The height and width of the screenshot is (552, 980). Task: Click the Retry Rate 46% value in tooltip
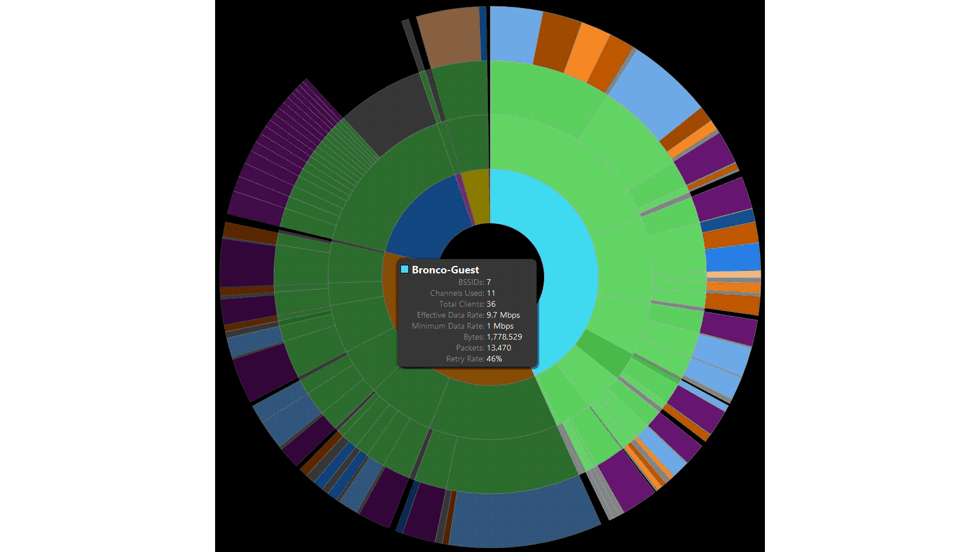(x=494, y=359)
